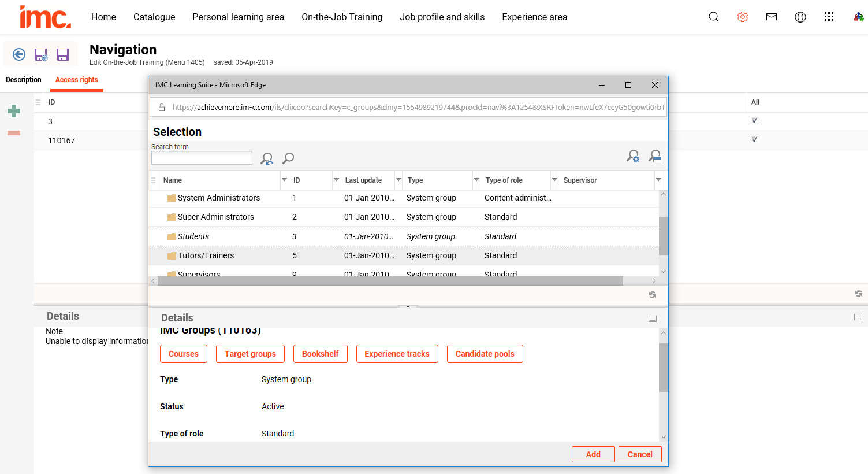Image resolution: width=868 pixels, height=474 pixels.
Task: Switch to Description tab
Action: coord(24,80)
